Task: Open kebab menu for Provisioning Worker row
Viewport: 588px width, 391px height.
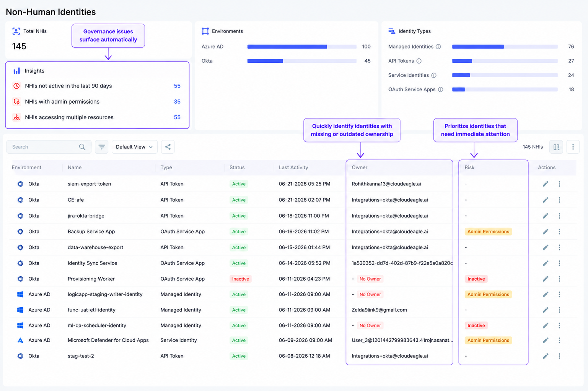Action: point(559,279)
